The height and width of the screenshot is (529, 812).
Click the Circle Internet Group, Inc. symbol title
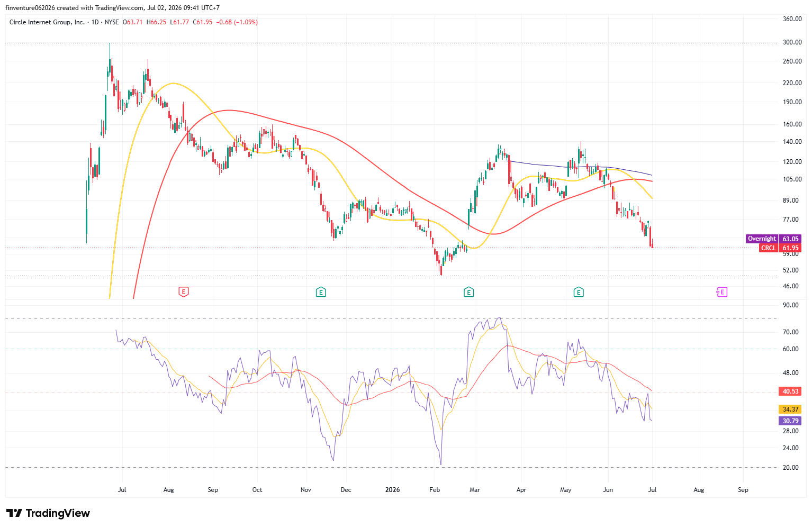[x=47, y=22]
